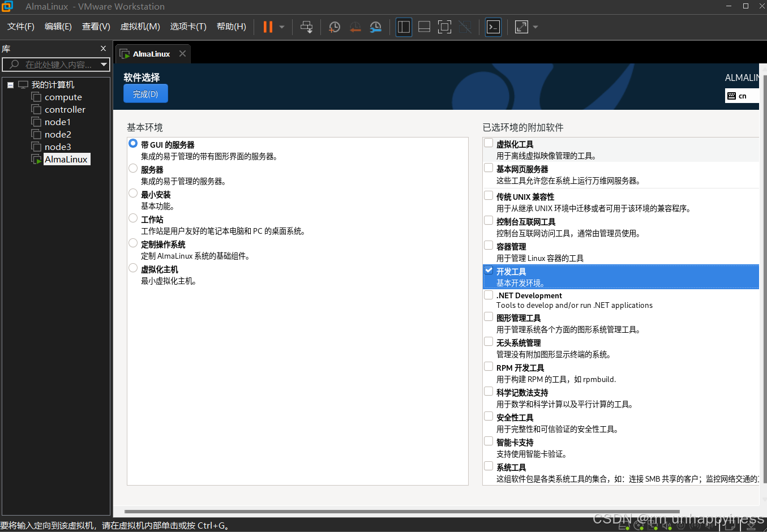Viewport: 767px width, 532px height.
Task: Open the snapshot manager with the wrench clock icon
Action: click(x=375, y=27)
